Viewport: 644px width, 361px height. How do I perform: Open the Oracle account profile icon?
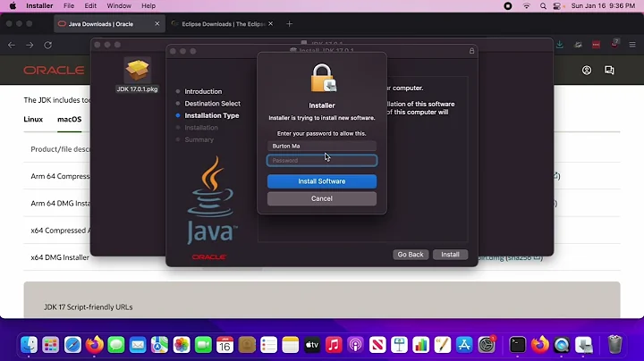[587, 71]
